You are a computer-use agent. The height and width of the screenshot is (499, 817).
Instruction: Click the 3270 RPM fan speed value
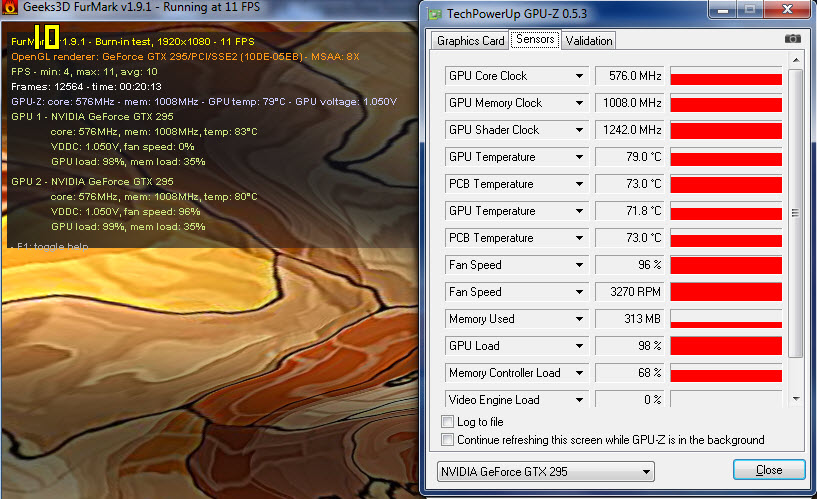click(x=630, y=292)
